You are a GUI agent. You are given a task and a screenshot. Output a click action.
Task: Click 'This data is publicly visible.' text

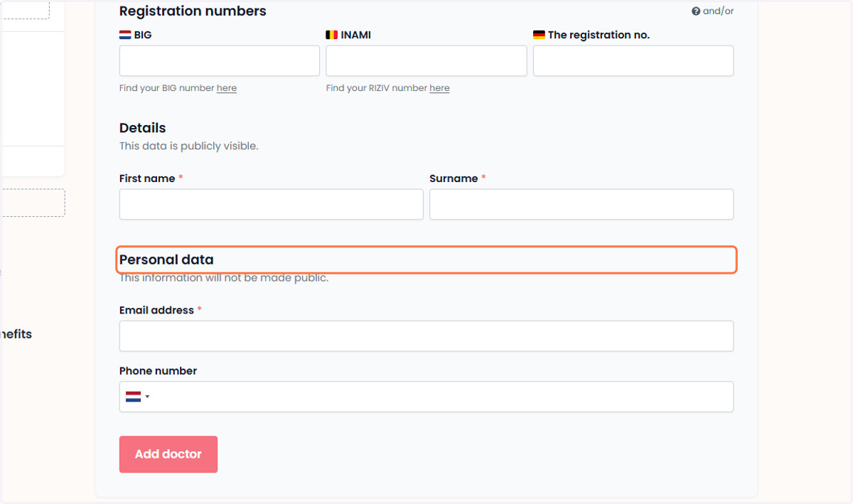(x=188, y=146)
